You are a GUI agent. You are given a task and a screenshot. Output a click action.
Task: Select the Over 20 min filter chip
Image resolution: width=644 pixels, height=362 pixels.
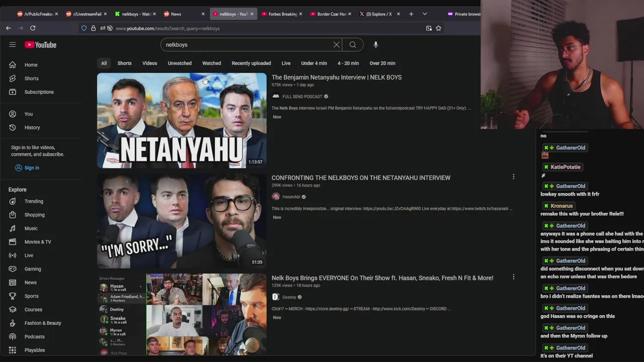click(382, 63)
